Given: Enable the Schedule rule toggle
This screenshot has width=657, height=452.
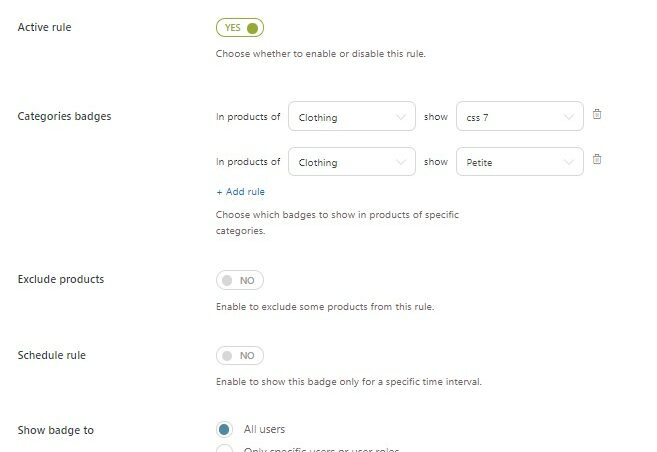Looking at the screenshot, I should coord(240,356).
